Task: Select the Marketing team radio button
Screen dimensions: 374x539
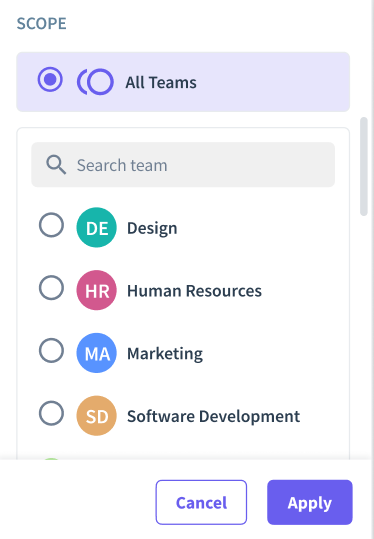Action: (x=51, y=351)
